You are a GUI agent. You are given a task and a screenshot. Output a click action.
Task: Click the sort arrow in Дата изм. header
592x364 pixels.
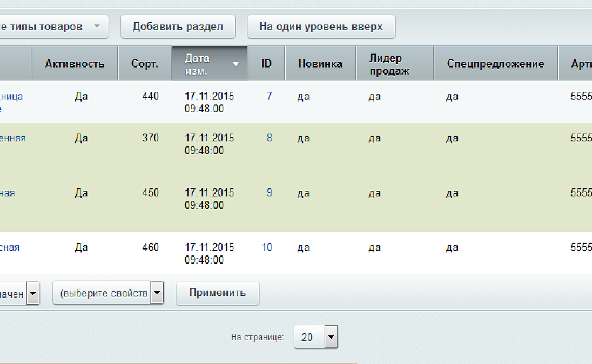236,64
